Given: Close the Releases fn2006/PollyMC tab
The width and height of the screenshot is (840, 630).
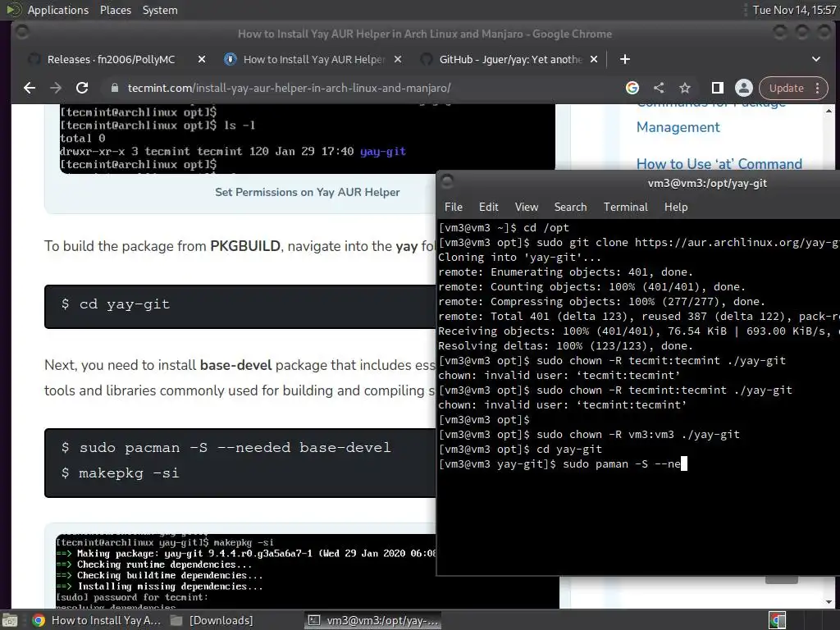Looking at the screenshot, I should pyautogui.click(x=202, y=59).
